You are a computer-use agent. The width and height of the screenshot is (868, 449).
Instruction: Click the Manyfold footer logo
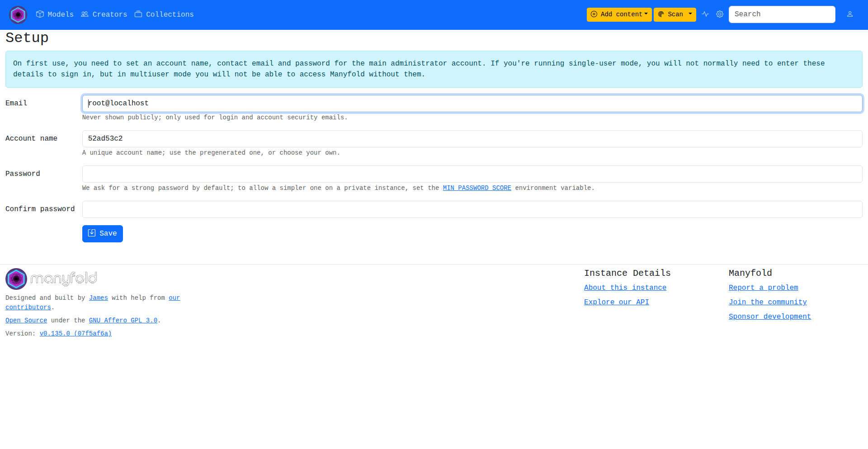tap(51, 279)
